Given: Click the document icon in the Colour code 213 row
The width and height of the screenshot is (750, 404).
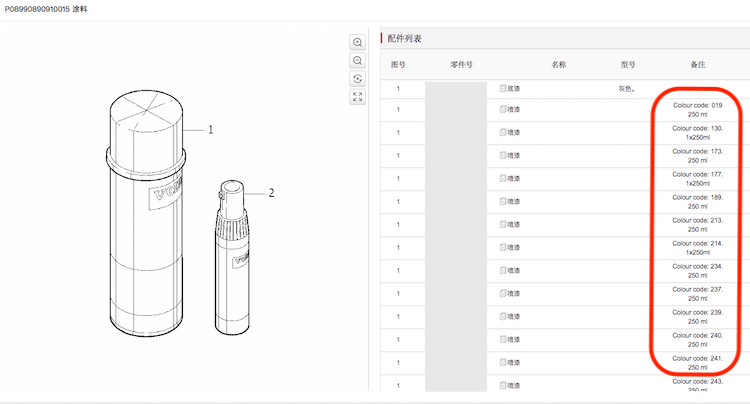Looking at the screenshot, I should [x=503, y=224].
